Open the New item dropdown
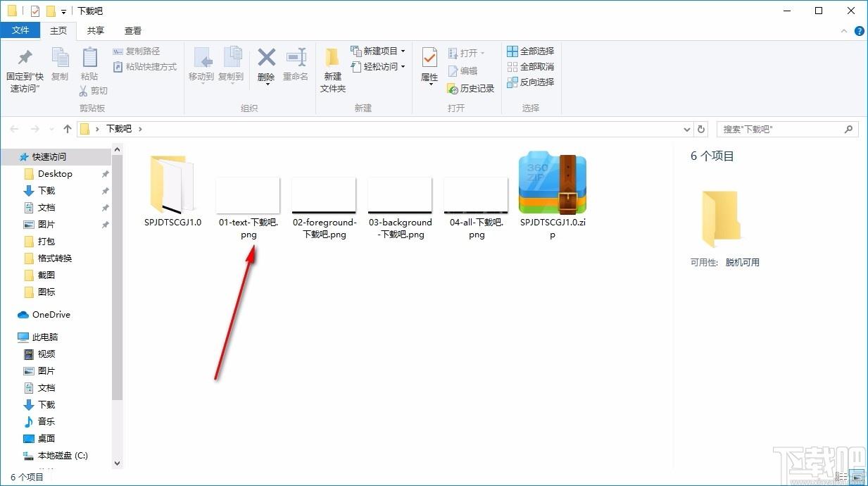 378,51
